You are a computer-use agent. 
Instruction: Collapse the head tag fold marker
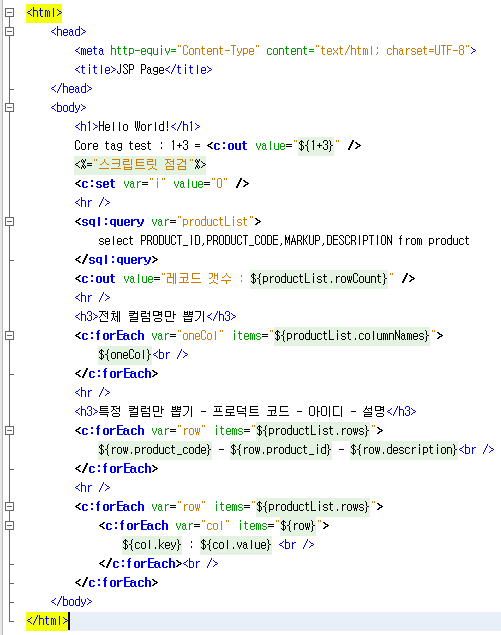coord(9,32)
